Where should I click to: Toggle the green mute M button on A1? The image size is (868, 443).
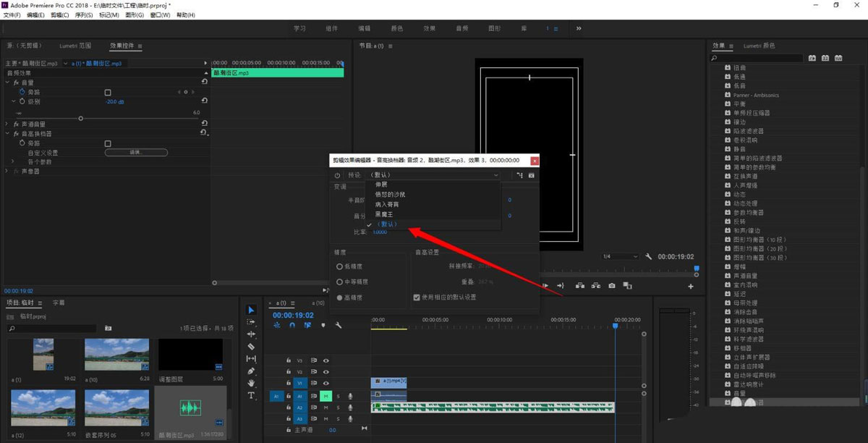(x=326, y=396)
